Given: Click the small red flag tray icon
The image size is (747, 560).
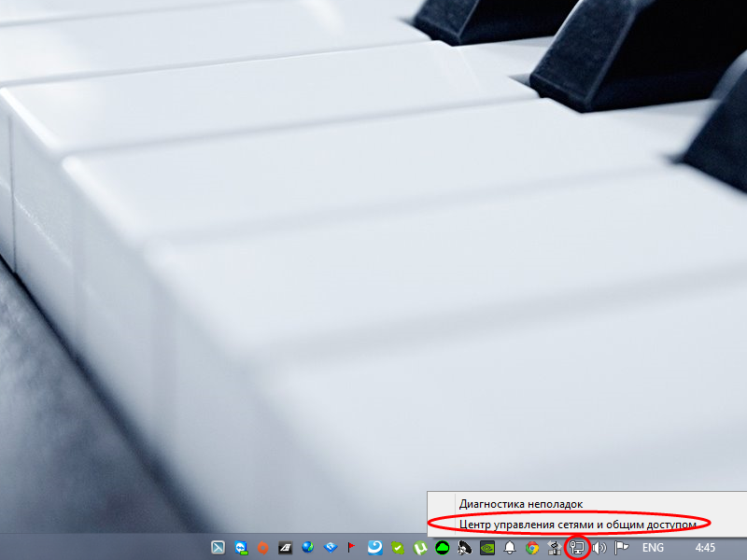Looking at the screenshot, I should point(352,548).
